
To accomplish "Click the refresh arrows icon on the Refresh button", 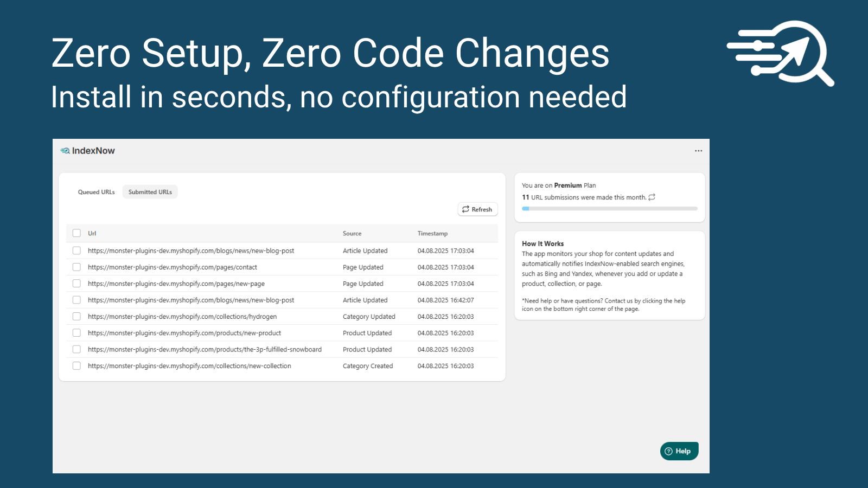I will (465, 209).
